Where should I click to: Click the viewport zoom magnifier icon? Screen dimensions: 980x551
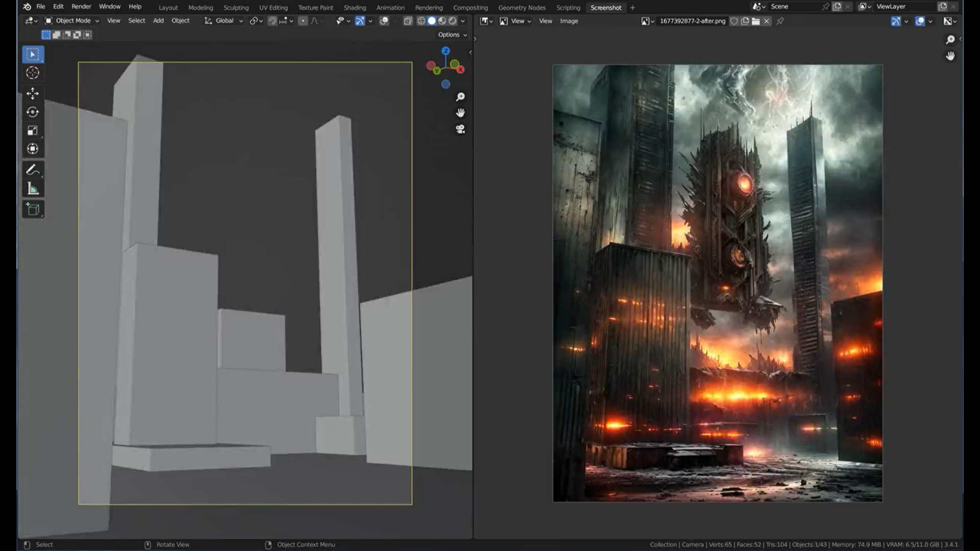pos(460,97)
